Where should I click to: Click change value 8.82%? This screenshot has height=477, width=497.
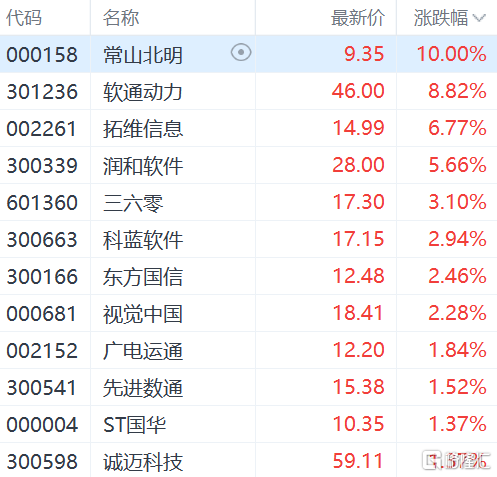457,91
